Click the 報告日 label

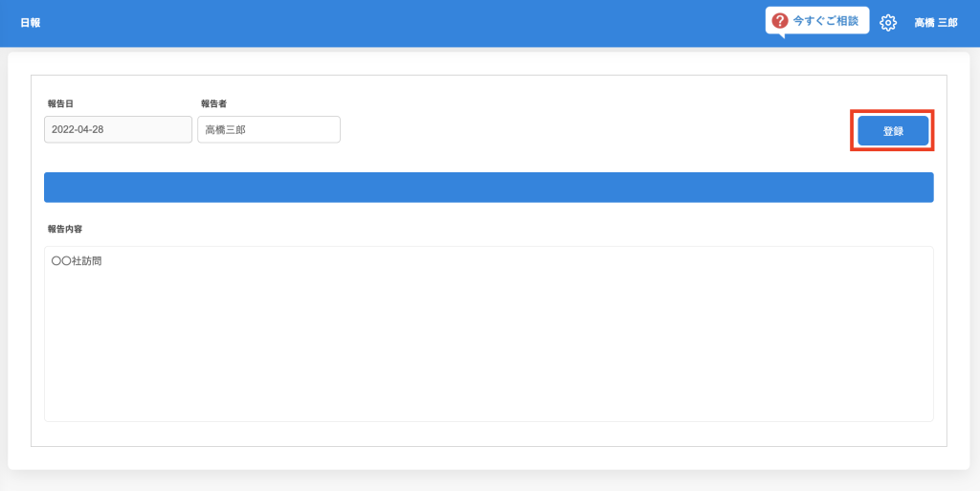click(x=60, y=103)
